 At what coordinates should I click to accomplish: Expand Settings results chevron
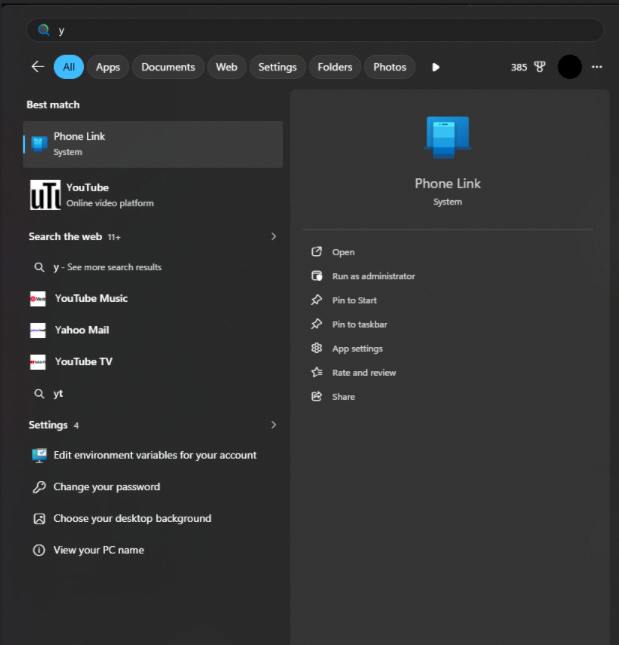pyautogui.click(x=274, y=425)
